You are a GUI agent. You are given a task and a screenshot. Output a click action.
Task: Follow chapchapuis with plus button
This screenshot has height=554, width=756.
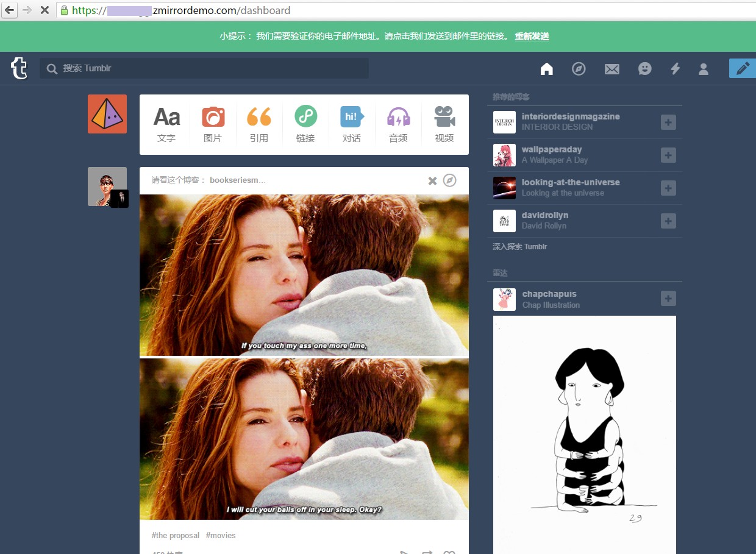pos(668,299)
